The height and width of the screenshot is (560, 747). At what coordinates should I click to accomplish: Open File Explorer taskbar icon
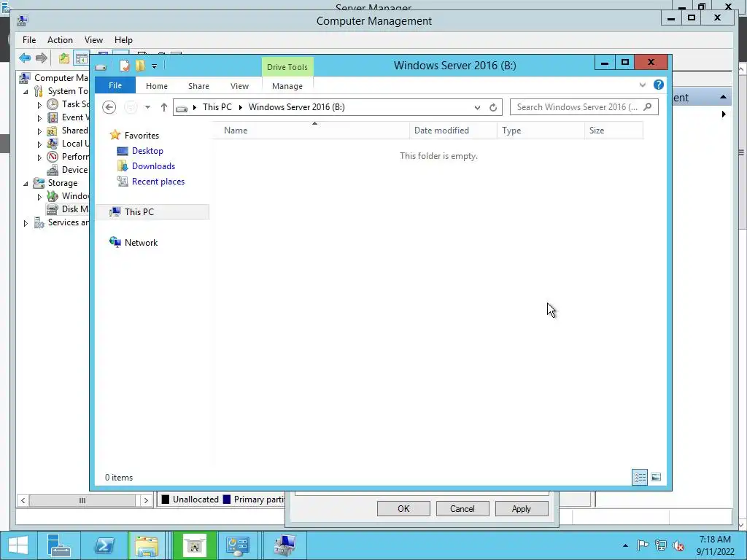tap(147, 545)
